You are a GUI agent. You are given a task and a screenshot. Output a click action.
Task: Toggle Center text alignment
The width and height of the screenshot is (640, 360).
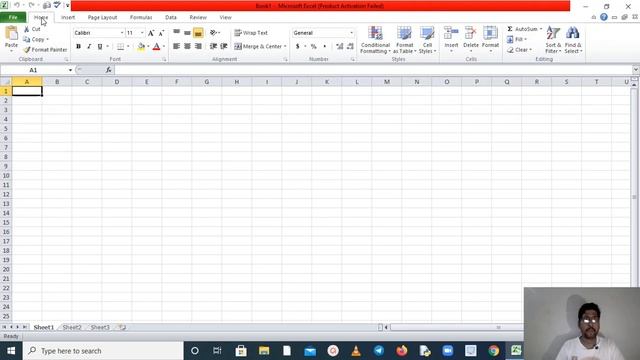point(187,46)
